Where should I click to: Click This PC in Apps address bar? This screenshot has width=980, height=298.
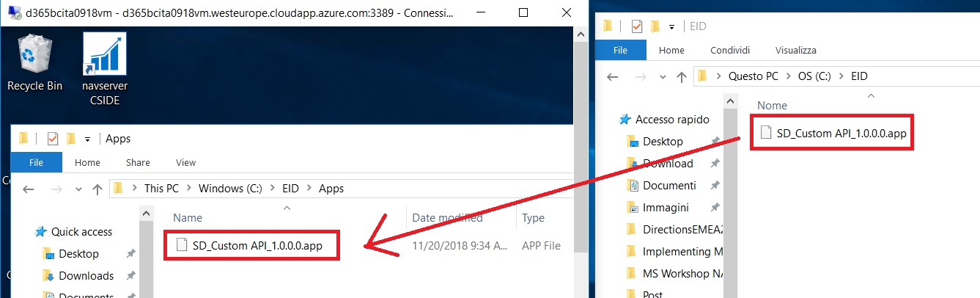point(161,189)
